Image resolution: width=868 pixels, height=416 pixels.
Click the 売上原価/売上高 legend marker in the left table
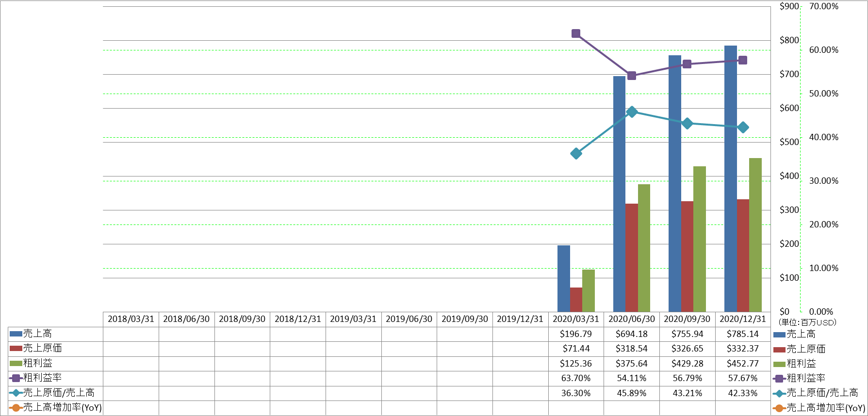tap(16, 393)
